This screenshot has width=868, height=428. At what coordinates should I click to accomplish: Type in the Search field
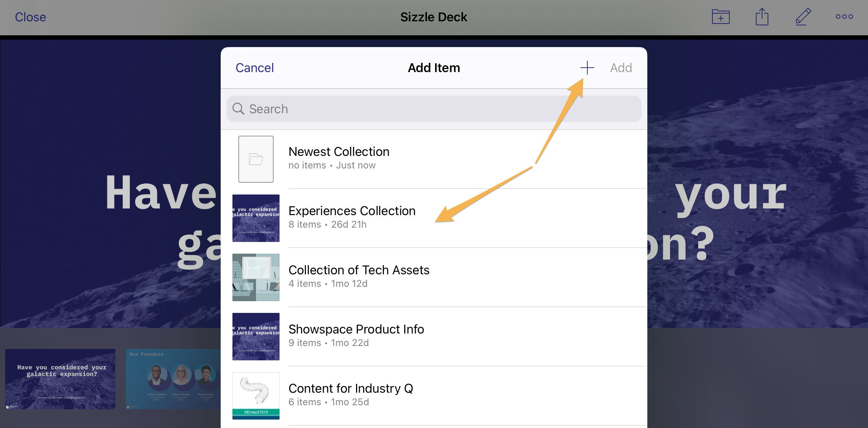point(434,109)
